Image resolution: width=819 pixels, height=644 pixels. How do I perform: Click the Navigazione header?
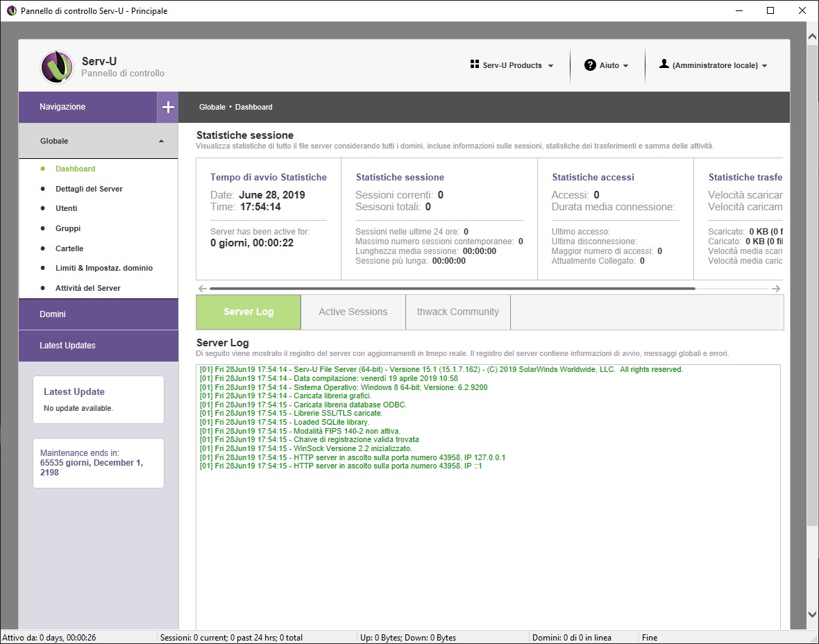point(87,107)
